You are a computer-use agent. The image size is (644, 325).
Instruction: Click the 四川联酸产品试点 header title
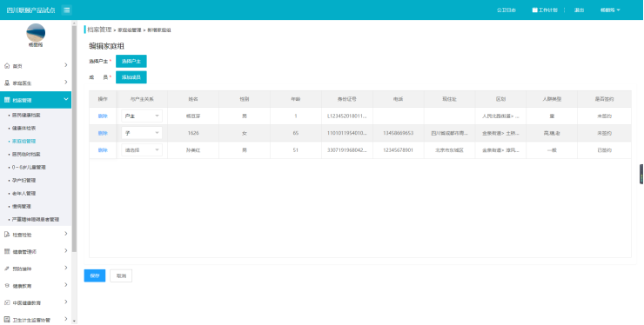pyautogui.click(x=30, y=10)
